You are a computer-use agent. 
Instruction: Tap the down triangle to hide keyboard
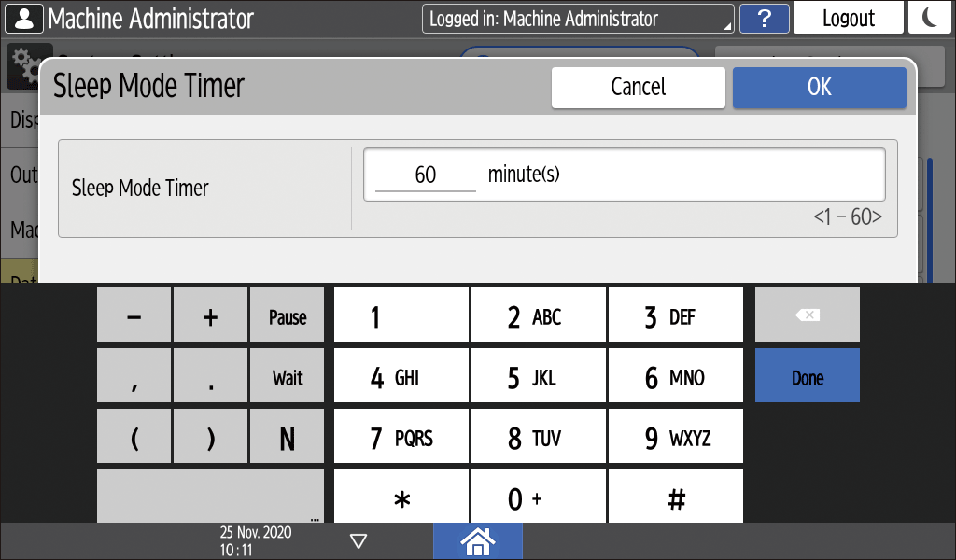[x=358, y=540]
